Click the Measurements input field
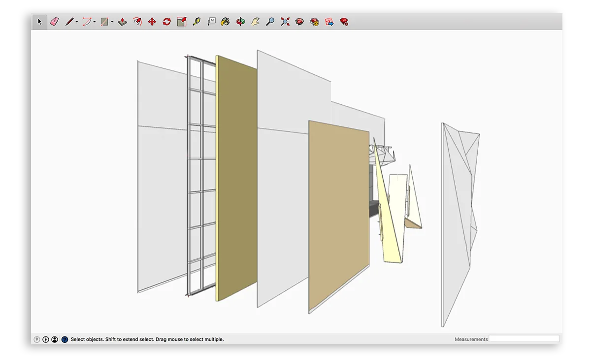 (524, 339)
